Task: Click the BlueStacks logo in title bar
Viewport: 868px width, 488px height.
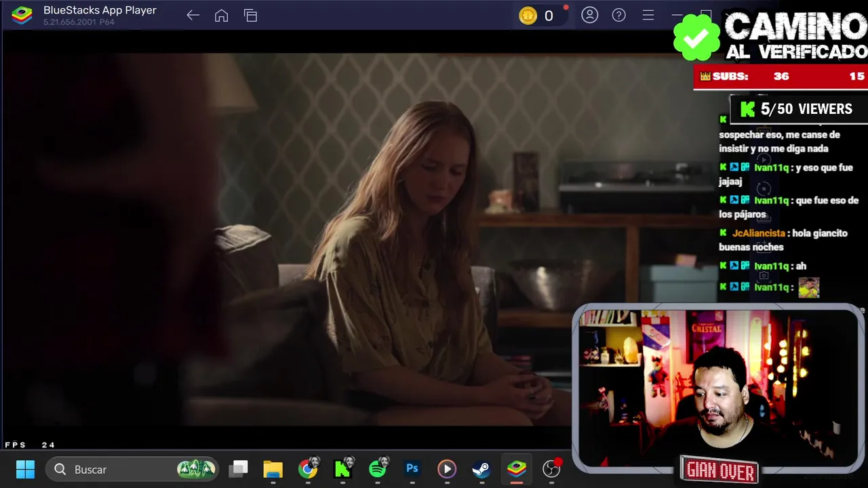Action: 22,15
